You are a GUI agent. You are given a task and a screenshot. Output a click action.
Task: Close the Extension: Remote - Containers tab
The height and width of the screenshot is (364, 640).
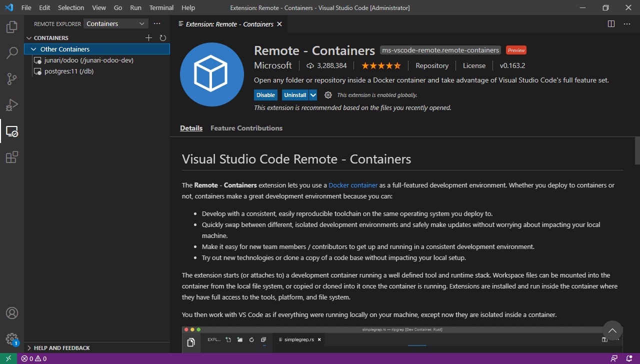[x=279, y=24]
